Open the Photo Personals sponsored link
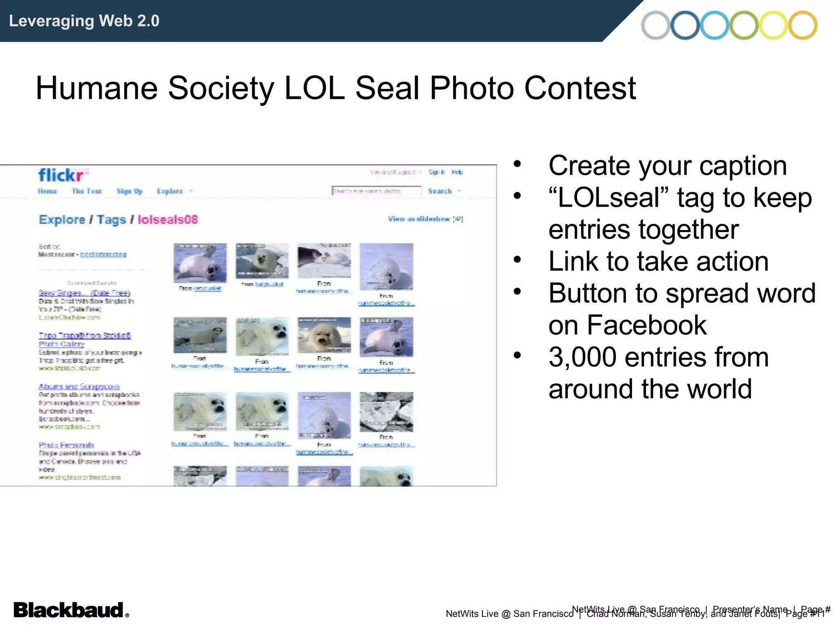Viewport: 840px width, 630px height. click(x=66, y=445)
